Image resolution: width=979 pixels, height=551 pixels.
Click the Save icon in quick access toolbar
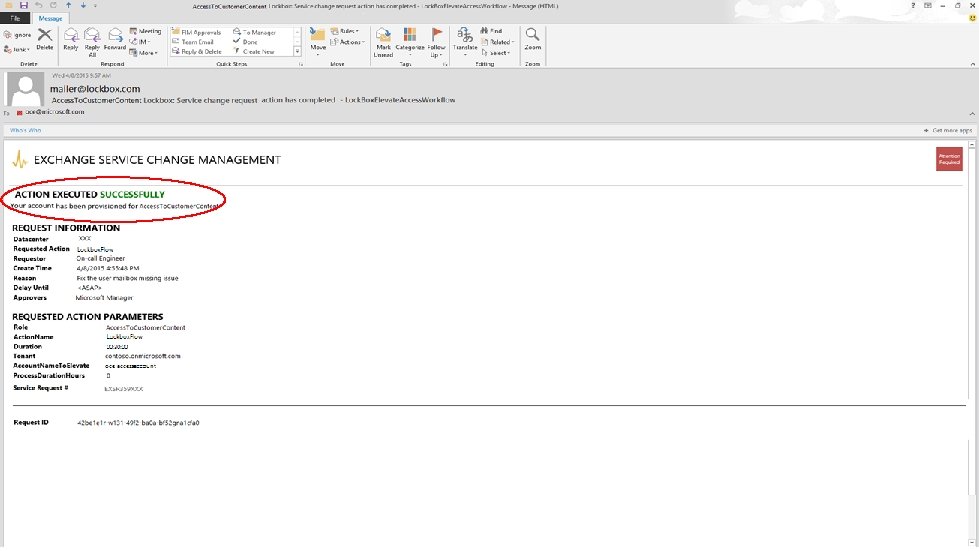(24, 5)
